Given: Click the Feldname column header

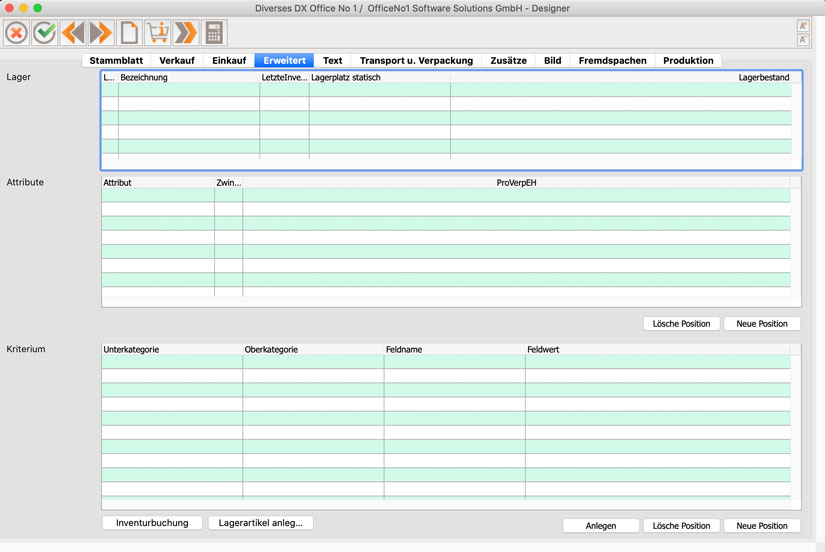Looking at the screenshot, I should (455, 349).
